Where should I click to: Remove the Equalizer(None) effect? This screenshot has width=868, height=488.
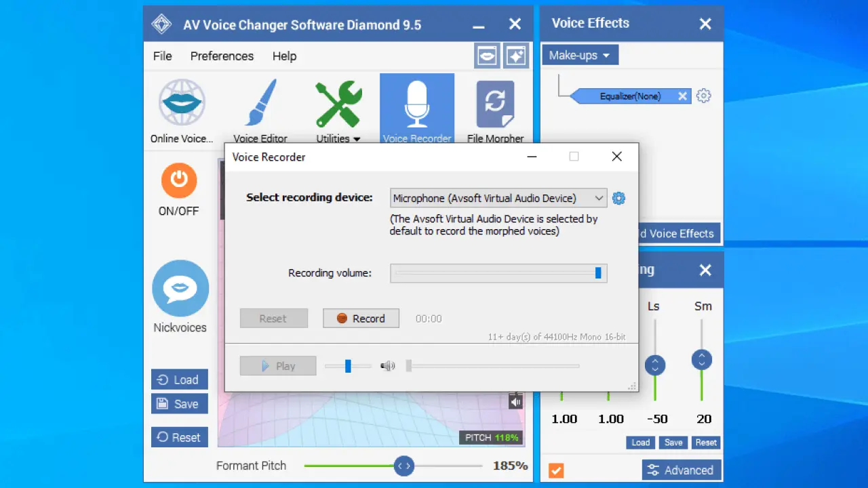tap(683, 96)
